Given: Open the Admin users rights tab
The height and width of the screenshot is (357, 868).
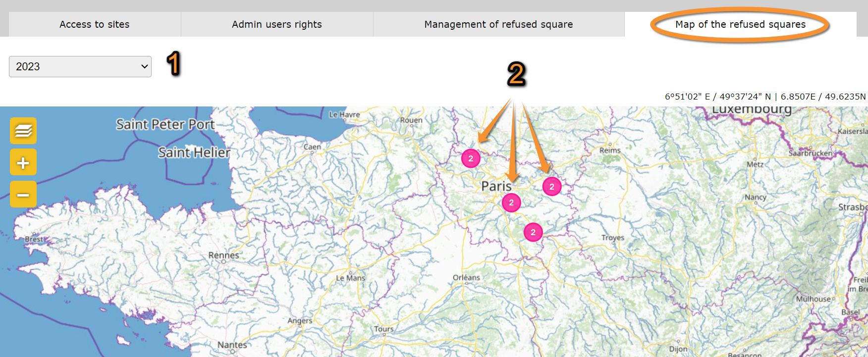Looking at the screenshot, I should pyautogui.click(x=277, y=24).
